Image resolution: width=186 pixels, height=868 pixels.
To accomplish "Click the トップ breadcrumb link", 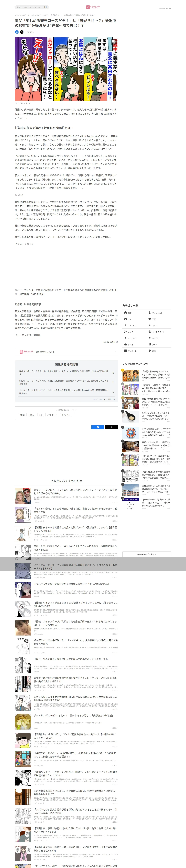I will 17,15.
